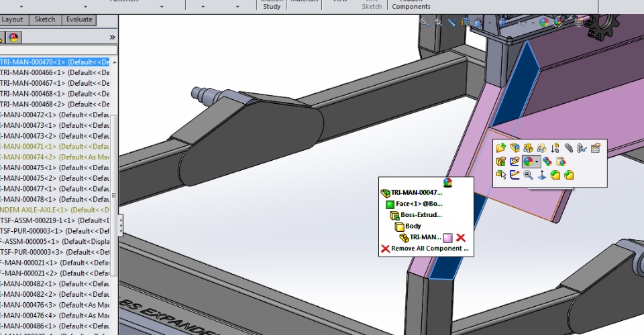
Task: Open the DisplayManager tab with the color ball
Action: pyautogui.click(x=13, y=38)
